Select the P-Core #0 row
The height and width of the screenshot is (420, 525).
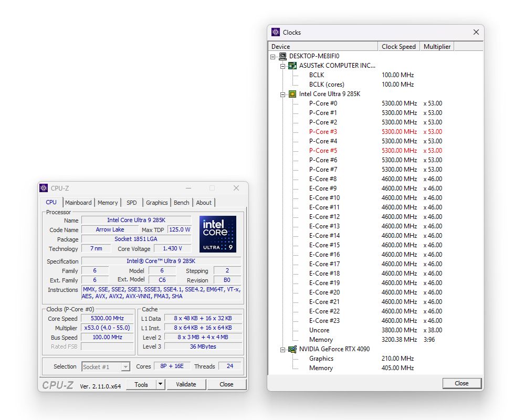click(x=375, y=103)
